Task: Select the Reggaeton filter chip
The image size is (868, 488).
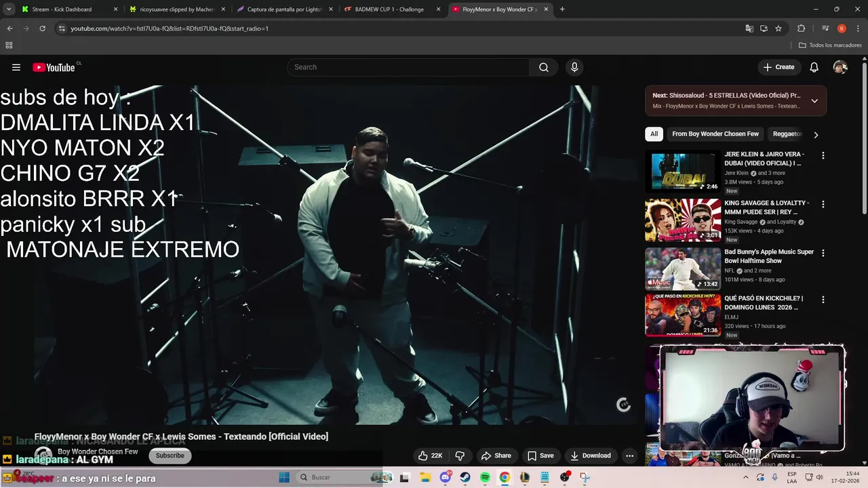Action: [788, 134]
